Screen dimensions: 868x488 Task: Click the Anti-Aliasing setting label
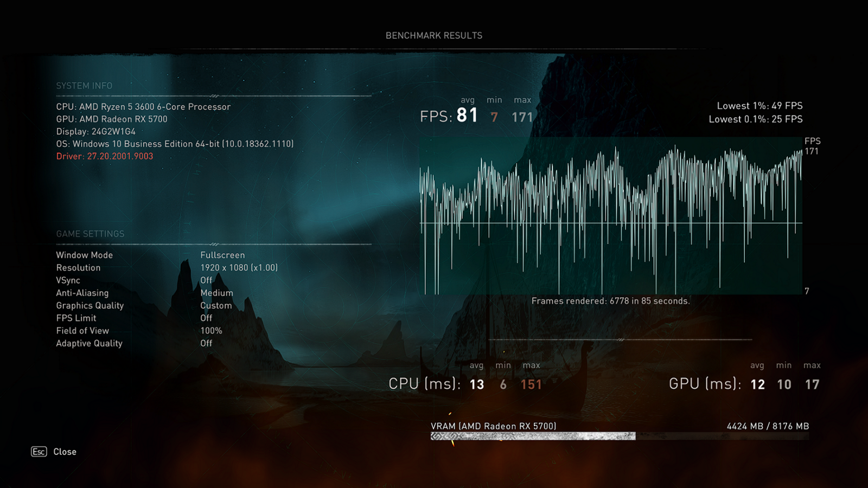point(82,293)
